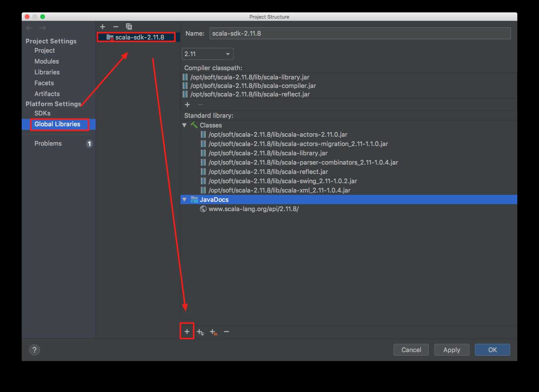Click jar icon of scala-swing_2.11-1.0.2.jar

tap(203, 181)
